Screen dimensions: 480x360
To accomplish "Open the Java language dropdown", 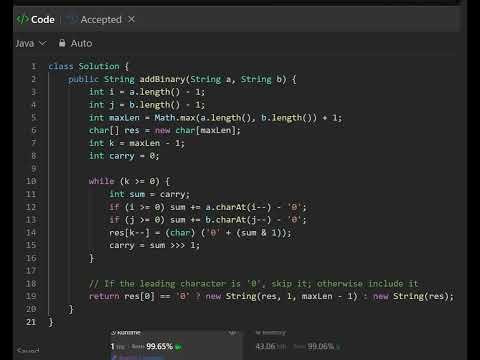I will point(31,43).
